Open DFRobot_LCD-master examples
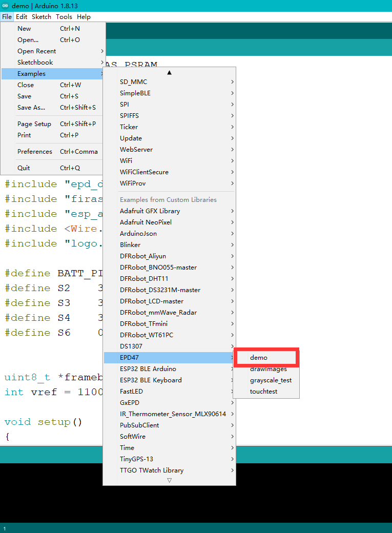 169,301
